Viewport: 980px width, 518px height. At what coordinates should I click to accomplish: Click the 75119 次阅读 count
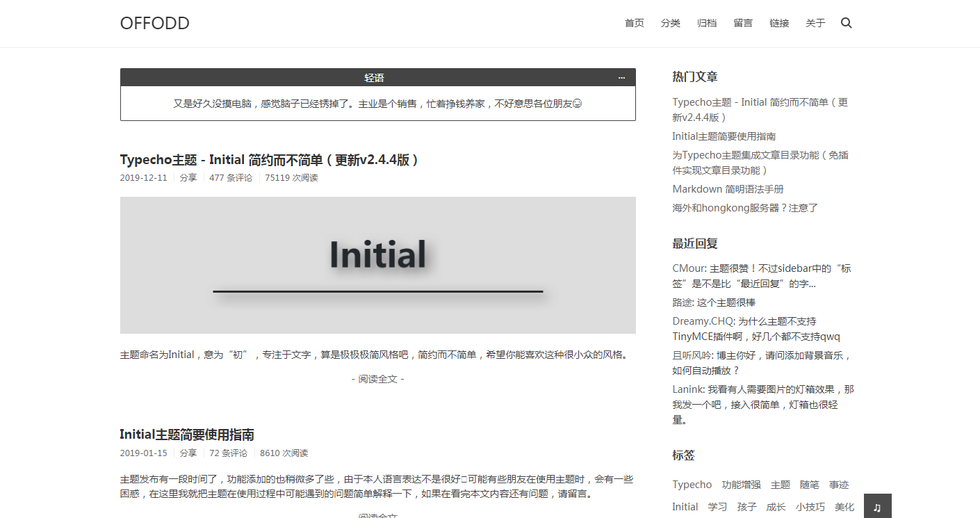click(x=291, y=178)
